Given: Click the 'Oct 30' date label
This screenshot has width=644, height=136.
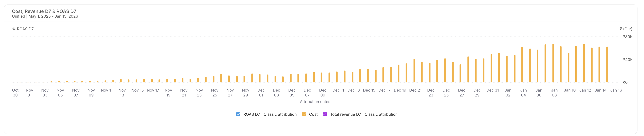Looking at the screenshot, I should (x=15, y=93).
